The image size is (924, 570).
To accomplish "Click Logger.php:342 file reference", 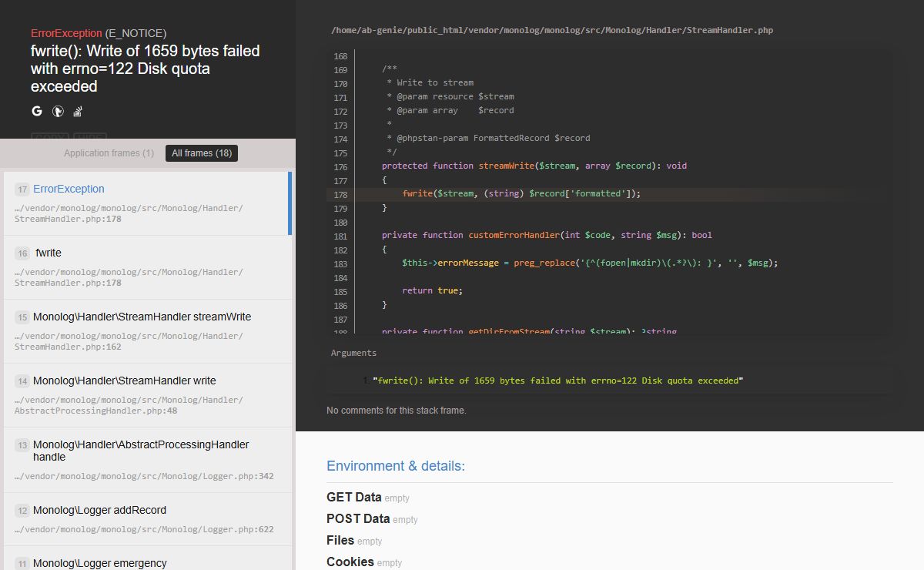I will tap(144, 477).
